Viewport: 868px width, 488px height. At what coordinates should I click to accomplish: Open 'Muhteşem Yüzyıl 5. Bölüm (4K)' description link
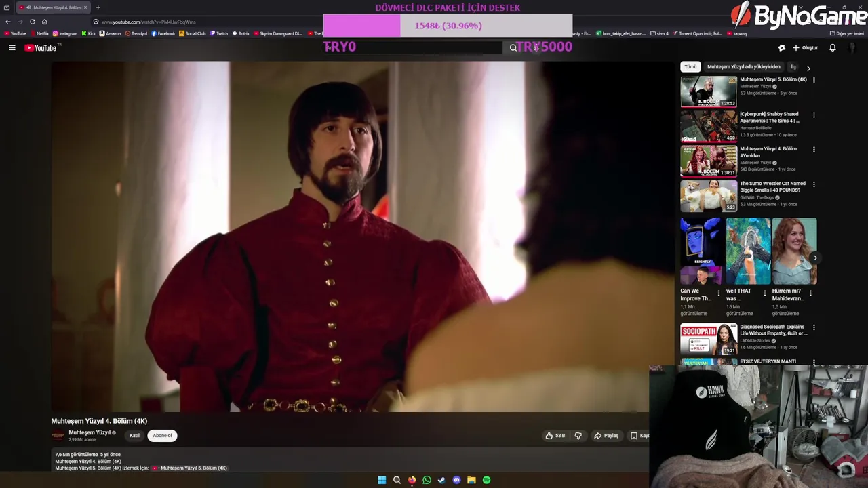[x=190, y=468]
